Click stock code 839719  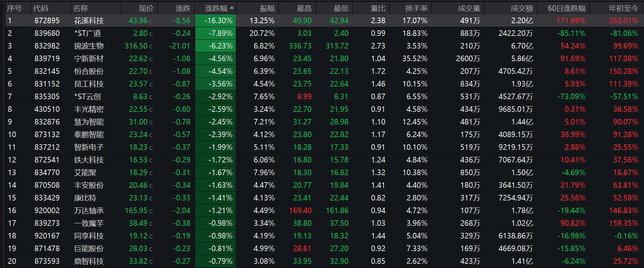[47, 59]
